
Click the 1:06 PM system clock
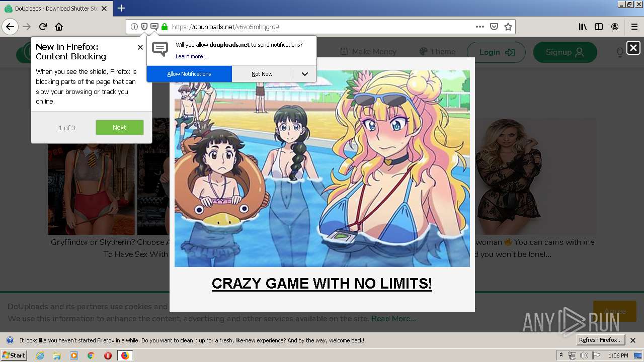point(618,355)
